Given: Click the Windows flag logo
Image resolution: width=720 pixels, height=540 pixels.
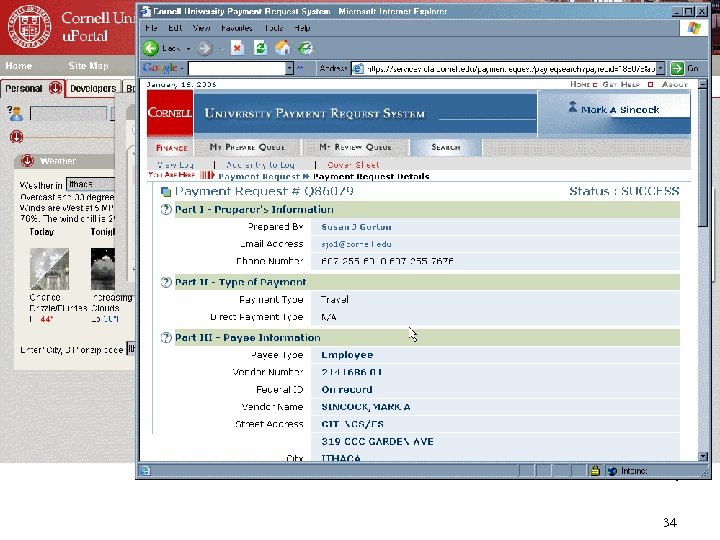Looking at the screenshot, I should pyautogui.click(x=694, y=28).
